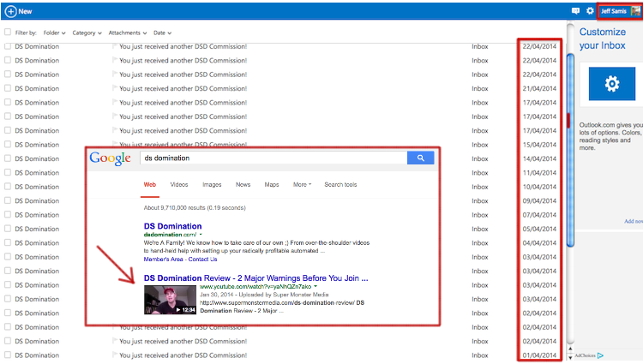This screenshot has height=364, width=643.
Task: Click the ds domination search field
Action: point(273,158)
